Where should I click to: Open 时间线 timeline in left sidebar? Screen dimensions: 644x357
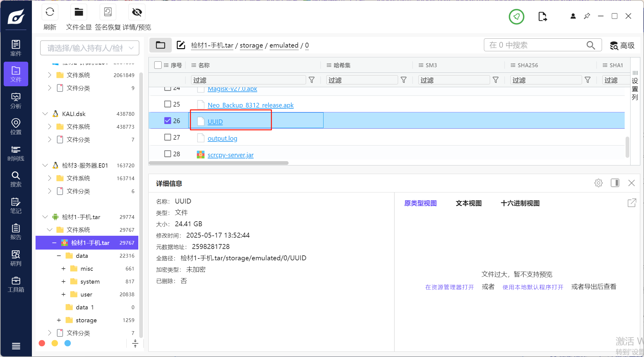click(16, 153)
